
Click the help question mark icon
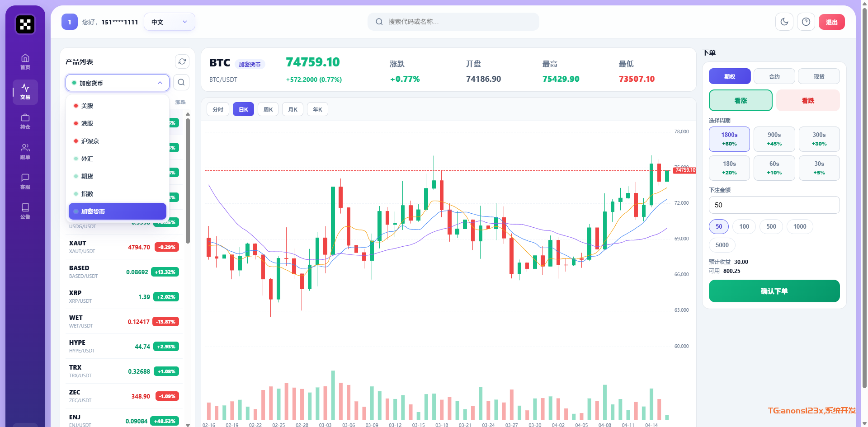click(806, 22)
